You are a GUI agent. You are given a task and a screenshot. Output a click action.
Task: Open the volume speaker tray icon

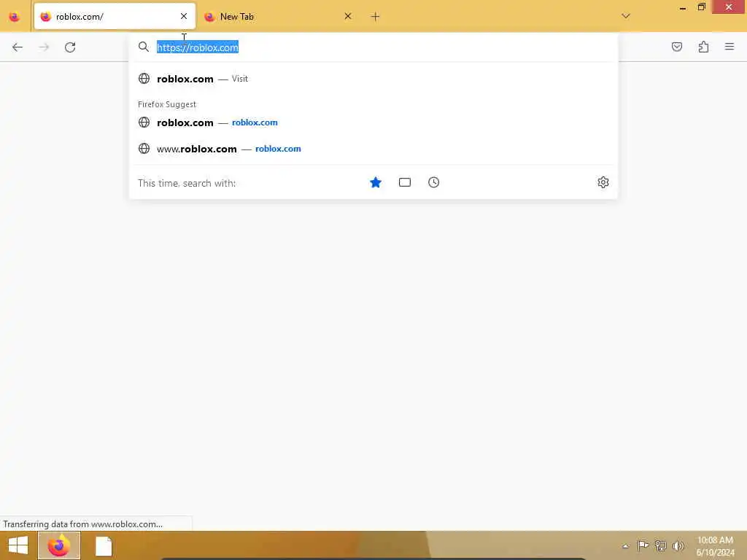[x=678, y=545]
